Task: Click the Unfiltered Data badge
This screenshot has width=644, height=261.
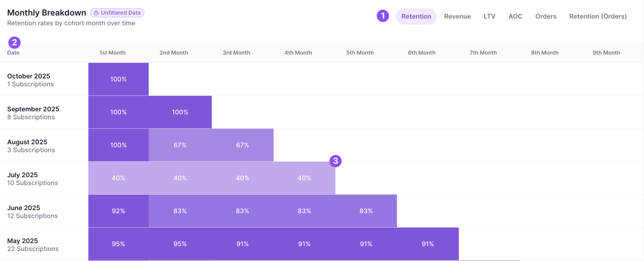Action: (x=117, y=13)
